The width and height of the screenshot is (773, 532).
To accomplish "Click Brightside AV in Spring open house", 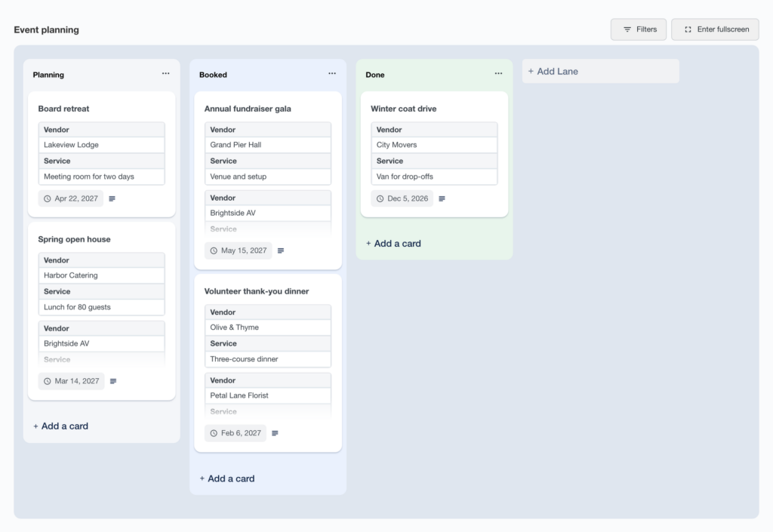I will coord(102,343).
